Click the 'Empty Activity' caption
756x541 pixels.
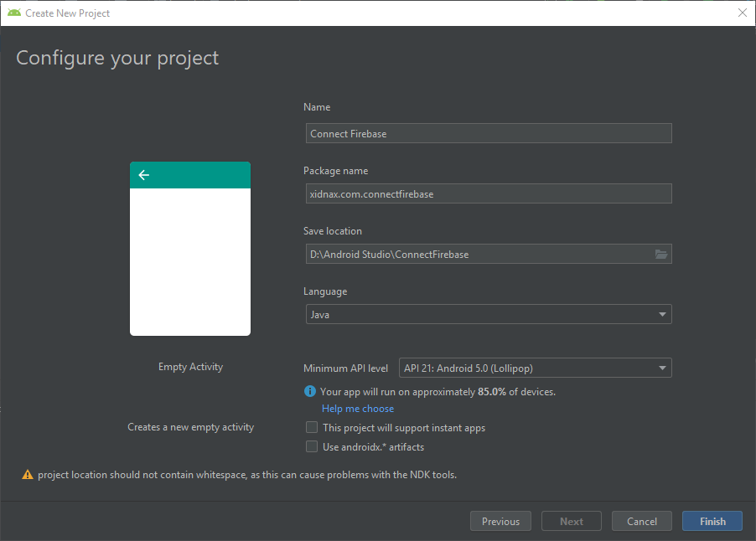(190, 367)
